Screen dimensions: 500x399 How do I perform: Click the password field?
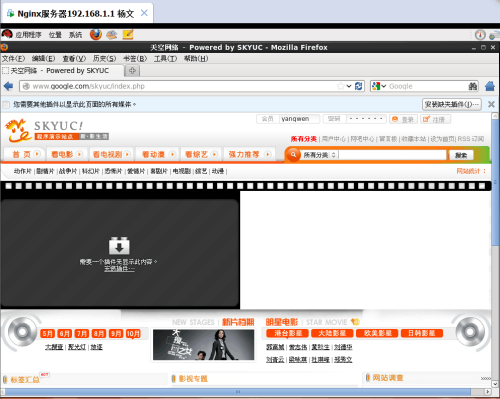tap(366, 119)
